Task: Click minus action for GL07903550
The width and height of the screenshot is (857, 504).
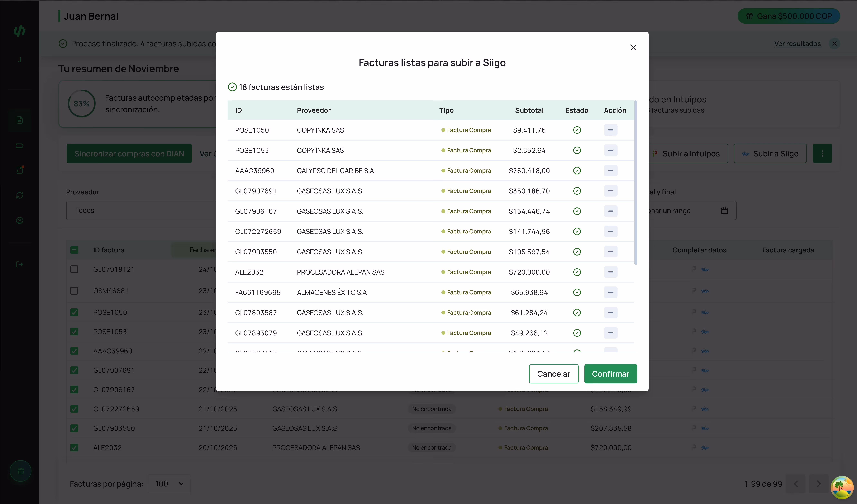Action: 610,252
